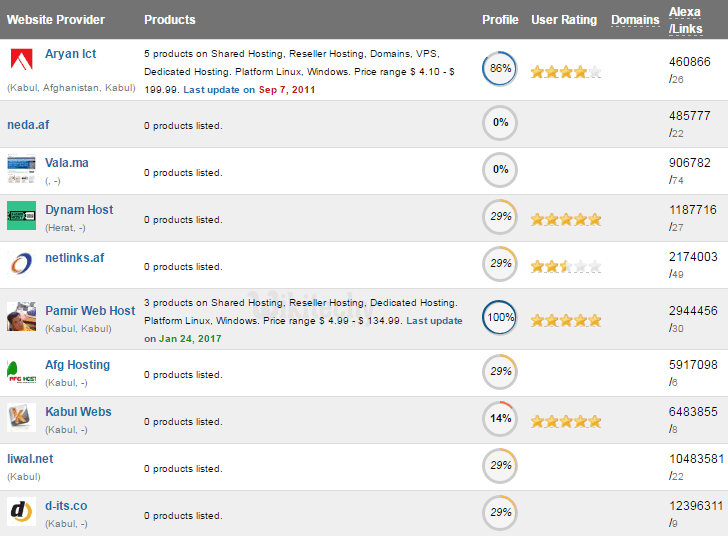
Task: Click Vala.ma's 0% profile circle
Action: point(500,170)
